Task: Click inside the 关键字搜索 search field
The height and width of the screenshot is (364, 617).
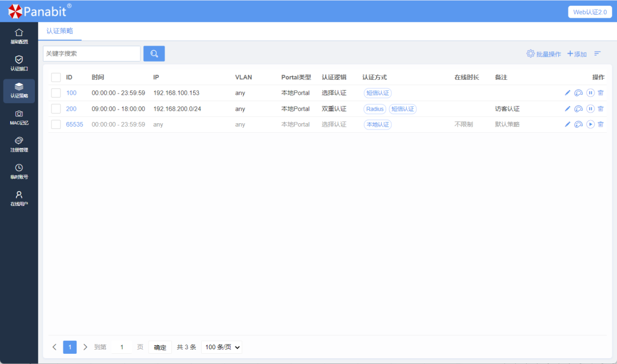Action: pos(91,53)
